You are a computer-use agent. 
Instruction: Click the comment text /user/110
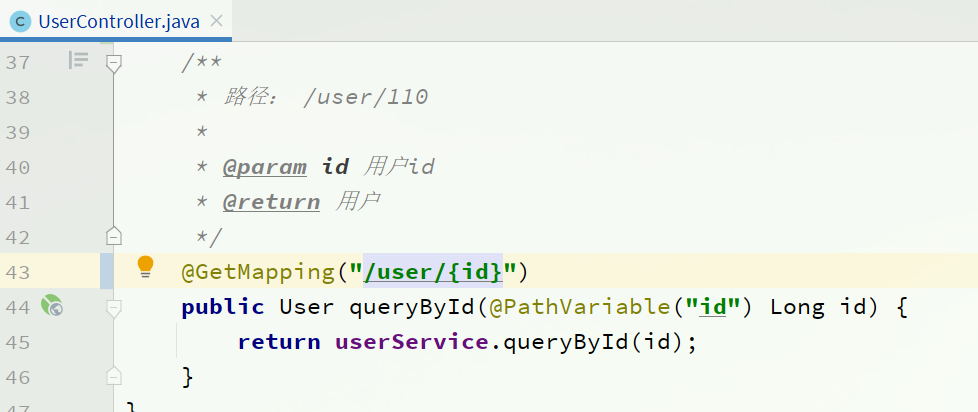[x=366, y=97]
